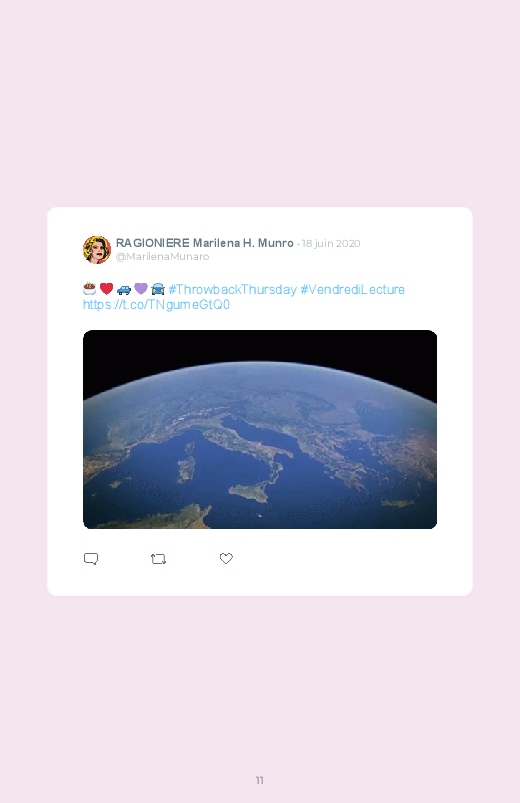
Task: Open RAGIONIERE Marilena H. Munro profile name
Action: [204, 243]
